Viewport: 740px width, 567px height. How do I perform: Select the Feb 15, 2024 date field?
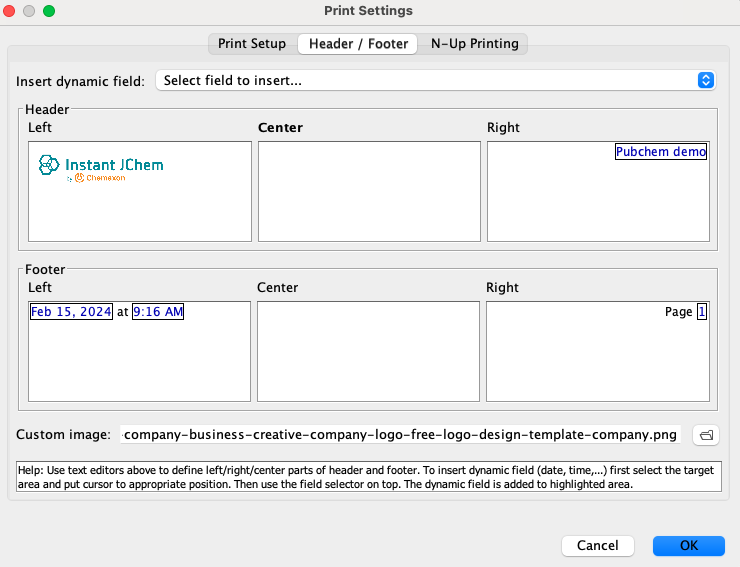tap(71, 312)
